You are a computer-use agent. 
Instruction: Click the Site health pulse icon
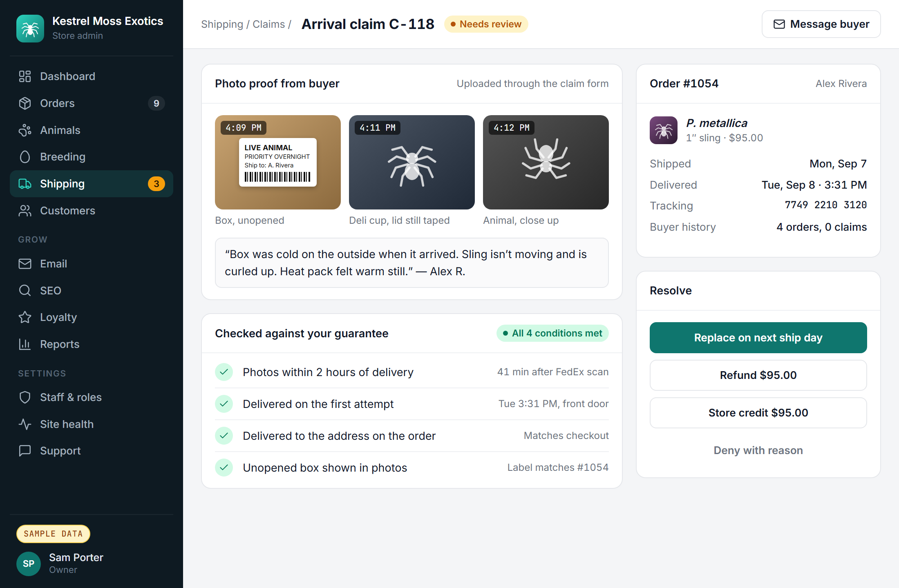point(25,424)
